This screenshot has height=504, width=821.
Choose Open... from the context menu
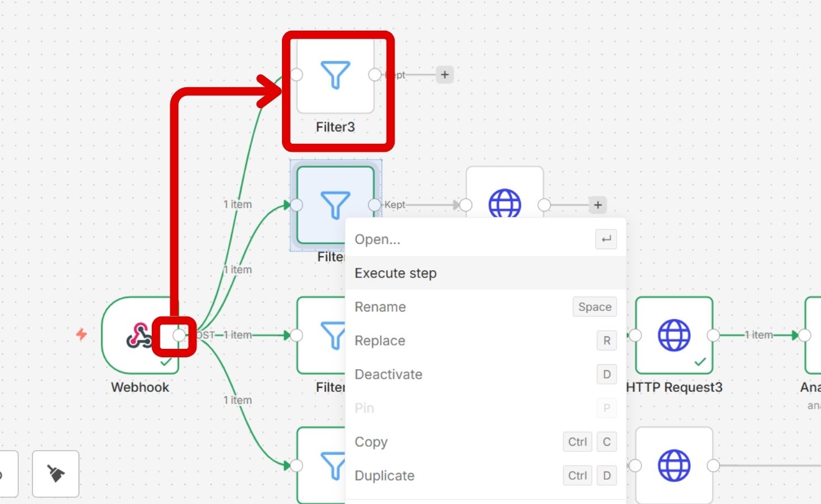[x=378, y=240]
